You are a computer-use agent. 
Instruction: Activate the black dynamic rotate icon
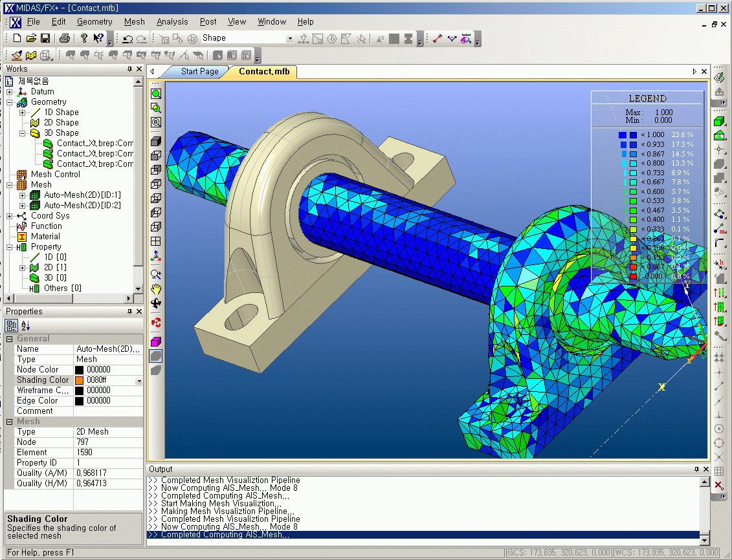click(156, 303)
